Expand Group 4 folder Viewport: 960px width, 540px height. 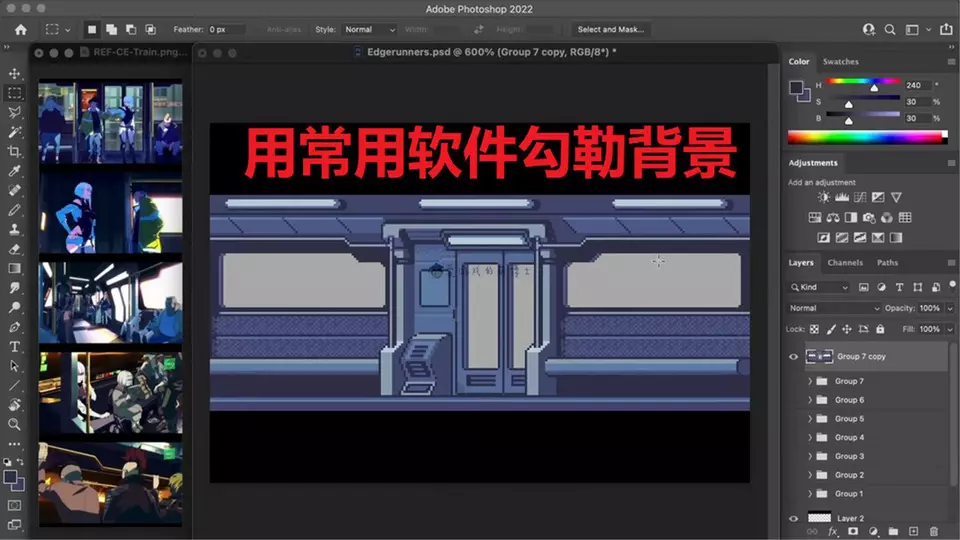[x=810, y=437]
